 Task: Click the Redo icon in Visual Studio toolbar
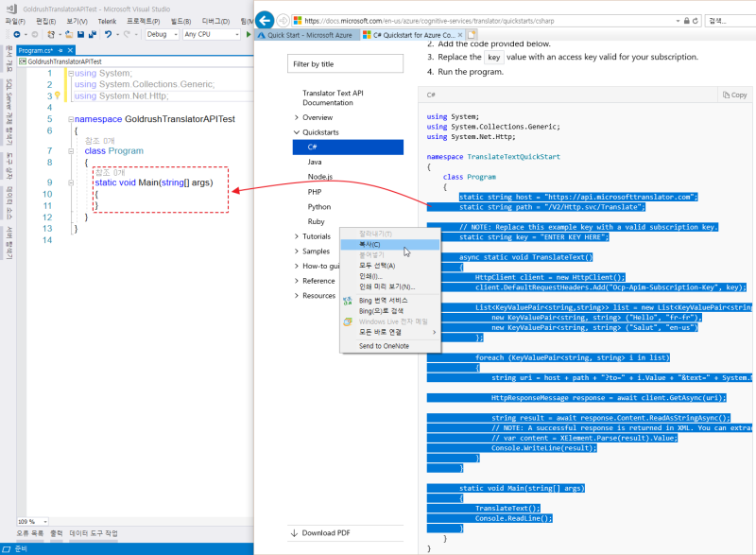click(128, 33)
